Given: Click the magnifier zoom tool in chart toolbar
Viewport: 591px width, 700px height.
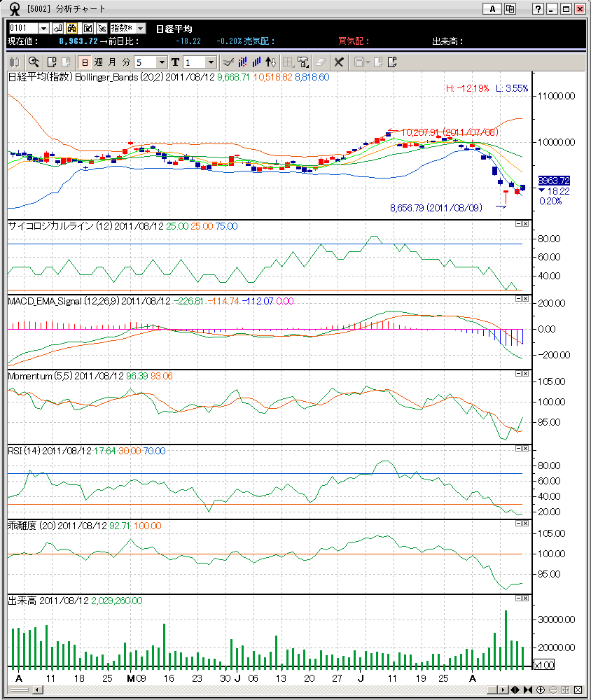Looking at the screenshot, I should (33, 62).
